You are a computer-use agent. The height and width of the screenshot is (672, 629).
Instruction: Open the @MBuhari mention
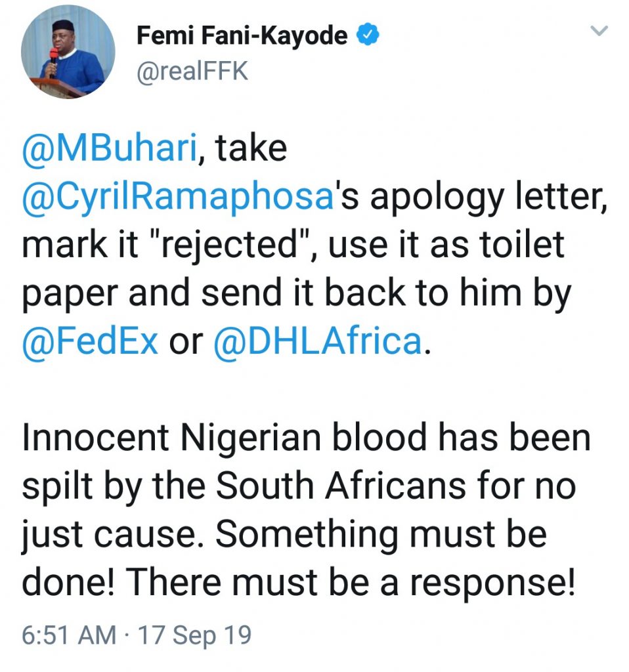110,148
